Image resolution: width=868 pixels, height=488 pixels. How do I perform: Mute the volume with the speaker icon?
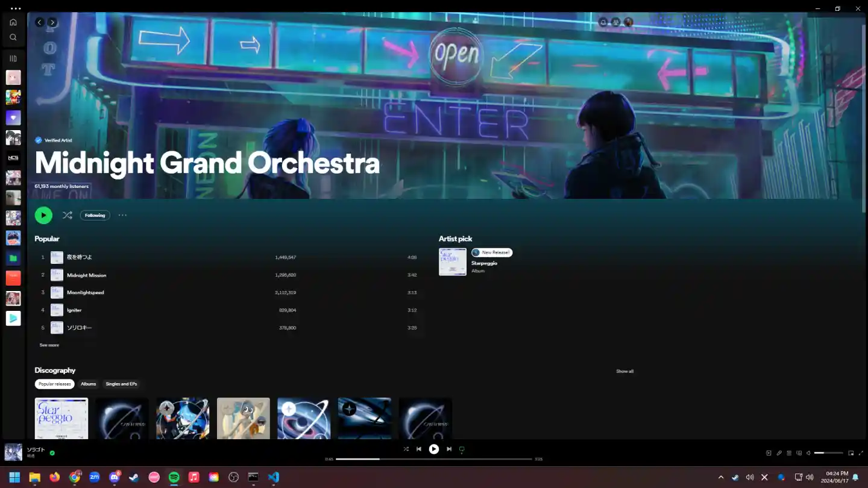click(x=809, y=452)
